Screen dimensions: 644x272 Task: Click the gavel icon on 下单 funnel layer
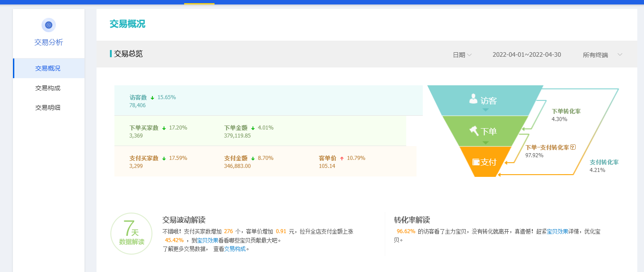tap(474, 130)
